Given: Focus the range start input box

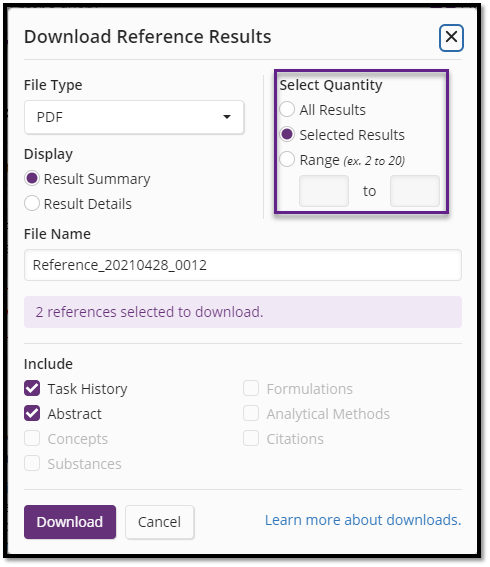Looking at the screenshot, I should [324, 191].
